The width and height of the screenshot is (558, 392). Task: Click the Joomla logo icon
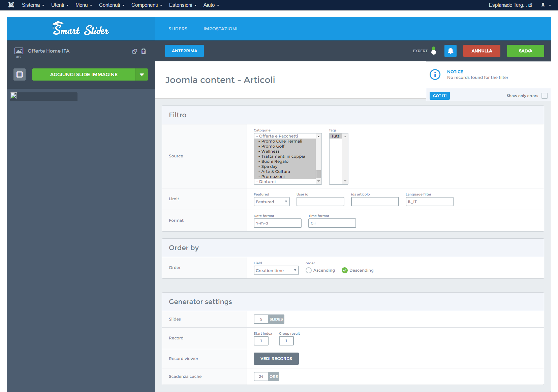coord(11,5)
